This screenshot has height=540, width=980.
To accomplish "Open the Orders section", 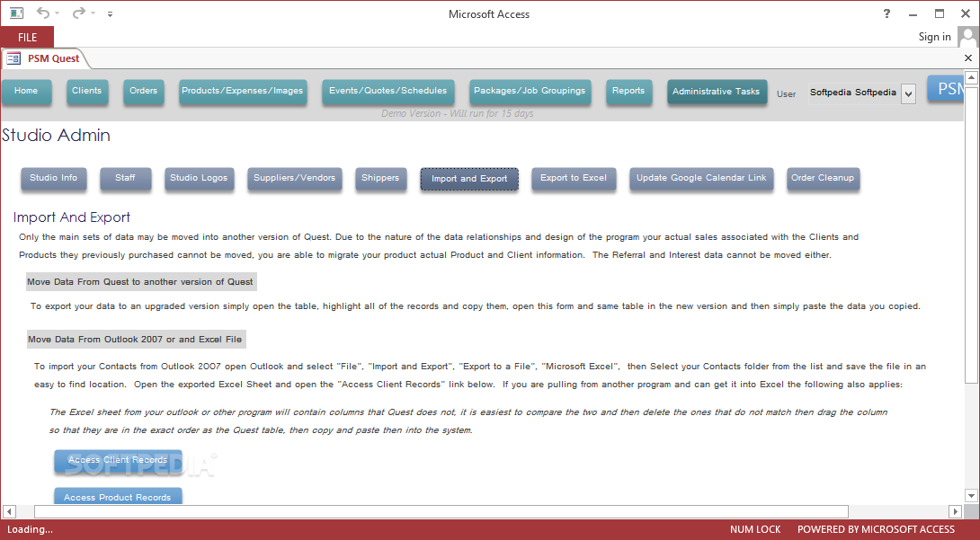I will tap(143, 91).
